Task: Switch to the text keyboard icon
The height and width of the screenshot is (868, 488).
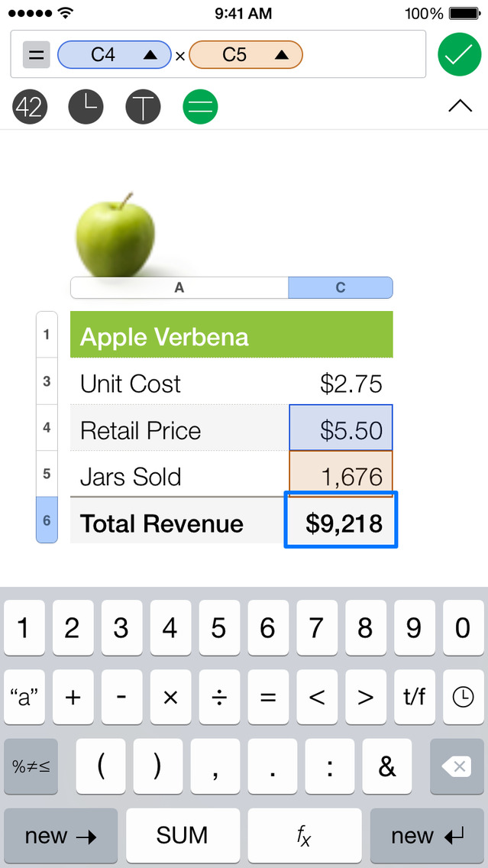Action: point(143,107)
